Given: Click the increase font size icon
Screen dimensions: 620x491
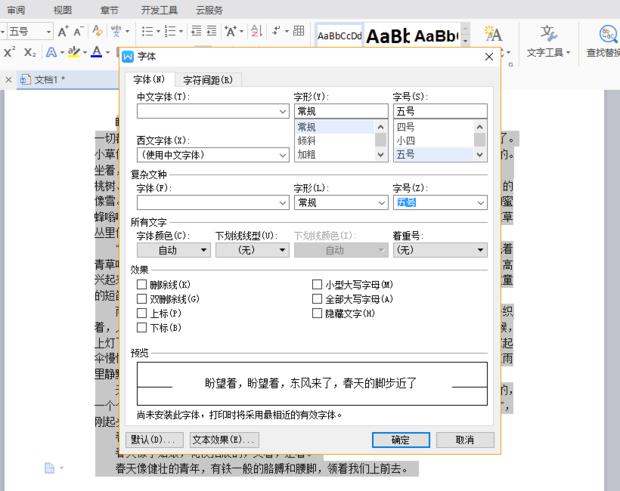Looking at the screenshot, I should 63,31.
